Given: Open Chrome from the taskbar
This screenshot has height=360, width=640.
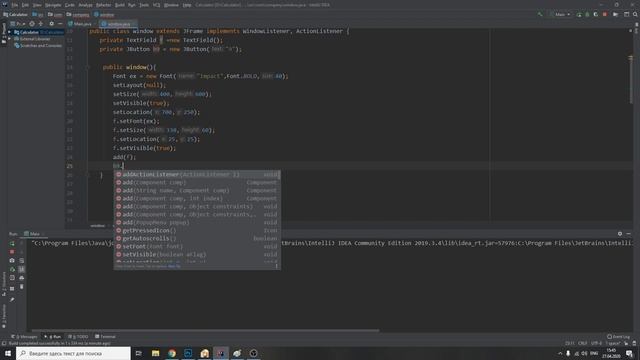Looking at the screenshot, I should point(172,353).
